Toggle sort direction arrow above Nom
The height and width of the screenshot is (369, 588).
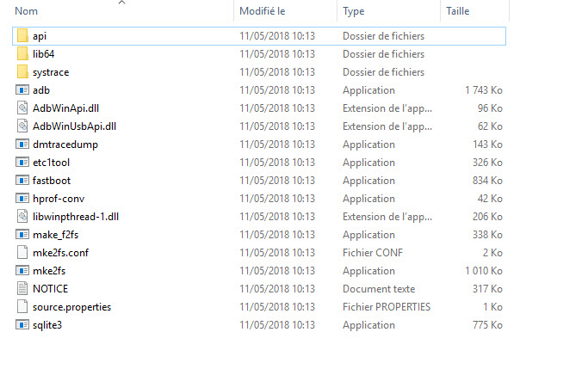(x=121, y=3)
